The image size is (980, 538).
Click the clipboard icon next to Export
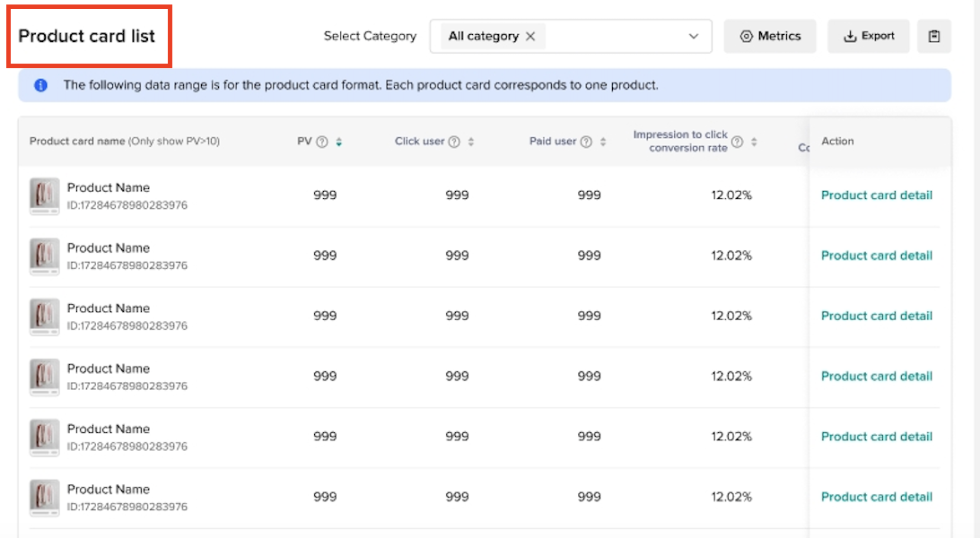[x=934, y=37]
